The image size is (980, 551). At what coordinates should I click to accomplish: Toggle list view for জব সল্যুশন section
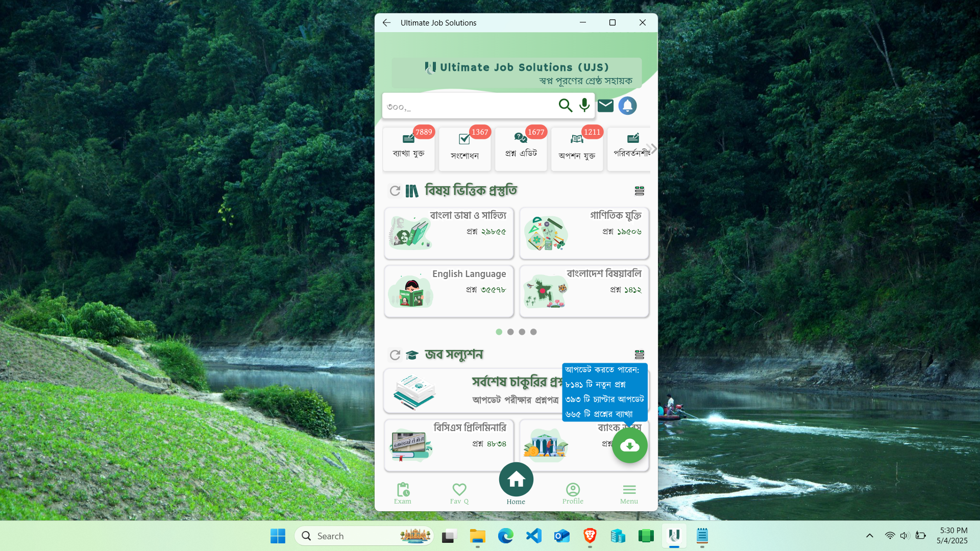pos(639,355)
